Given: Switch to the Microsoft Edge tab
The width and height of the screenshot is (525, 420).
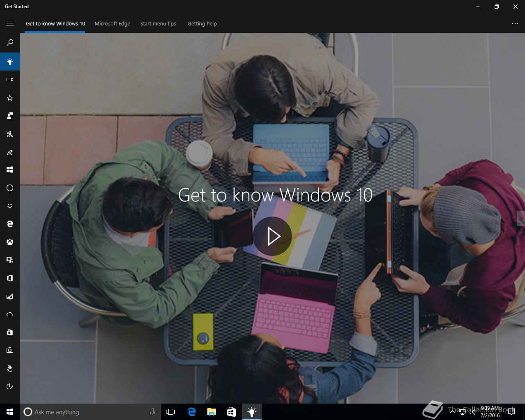Looking at the screenshot, I should (112, 23).
